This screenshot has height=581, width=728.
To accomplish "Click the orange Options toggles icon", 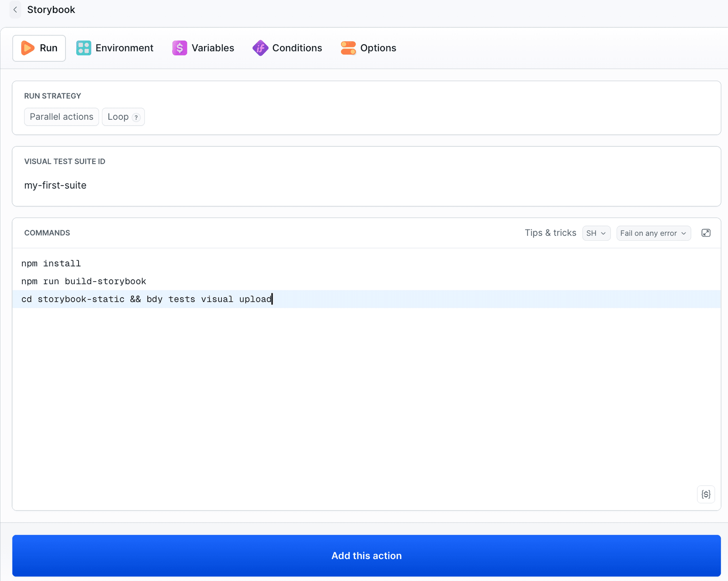I will [348, 48].
